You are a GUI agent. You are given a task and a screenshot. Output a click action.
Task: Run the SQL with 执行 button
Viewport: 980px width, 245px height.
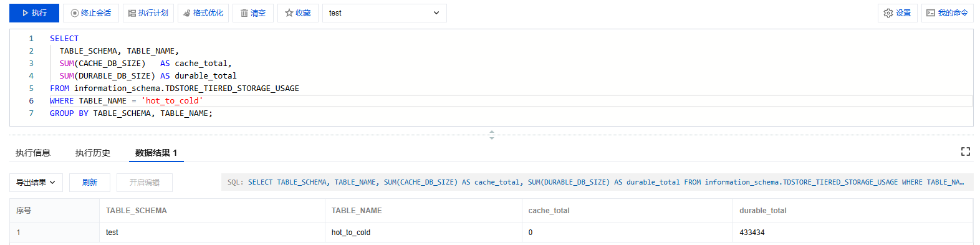[34, 13]
